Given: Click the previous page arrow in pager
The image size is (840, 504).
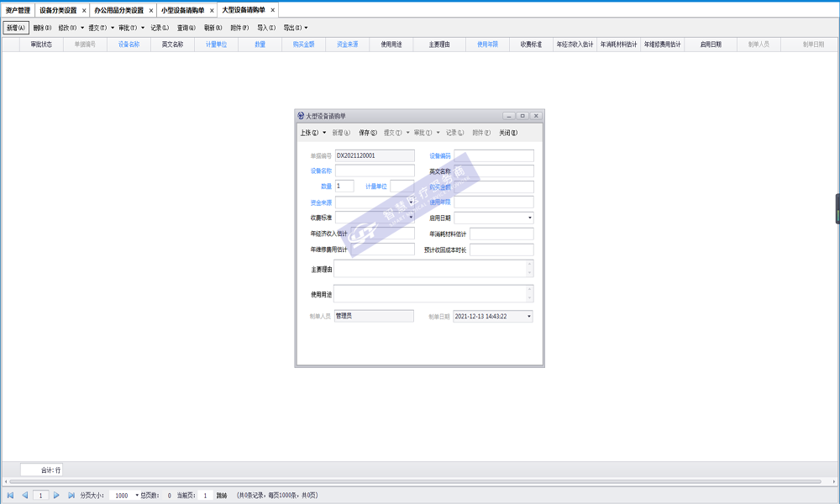Looking at the screenshot, I should (24, 496).
